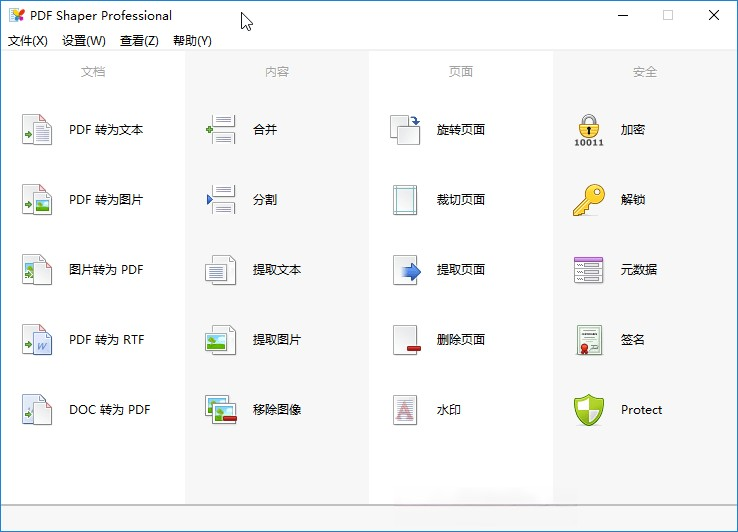
Task: Click the 删除页面 icon
Action: click(406, 339)
